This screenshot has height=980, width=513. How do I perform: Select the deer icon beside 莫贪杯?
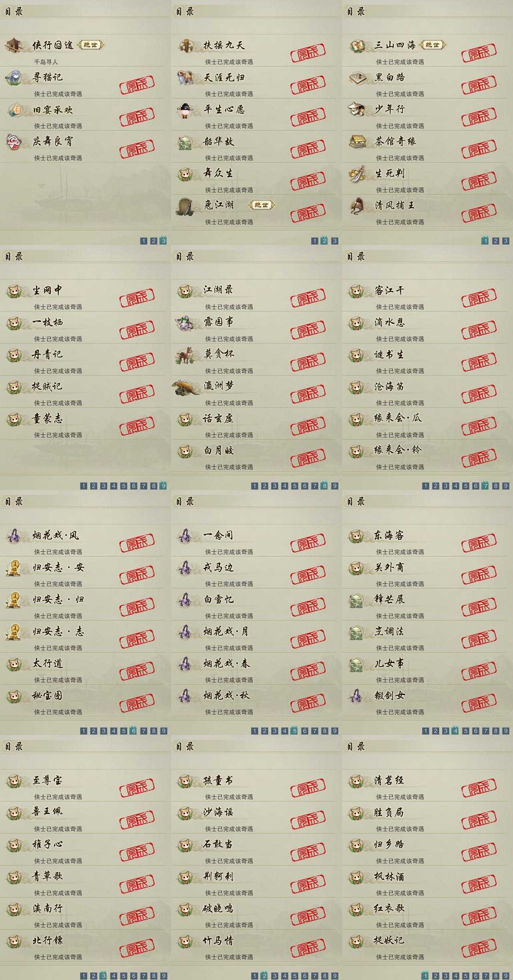tap(185, 355)
